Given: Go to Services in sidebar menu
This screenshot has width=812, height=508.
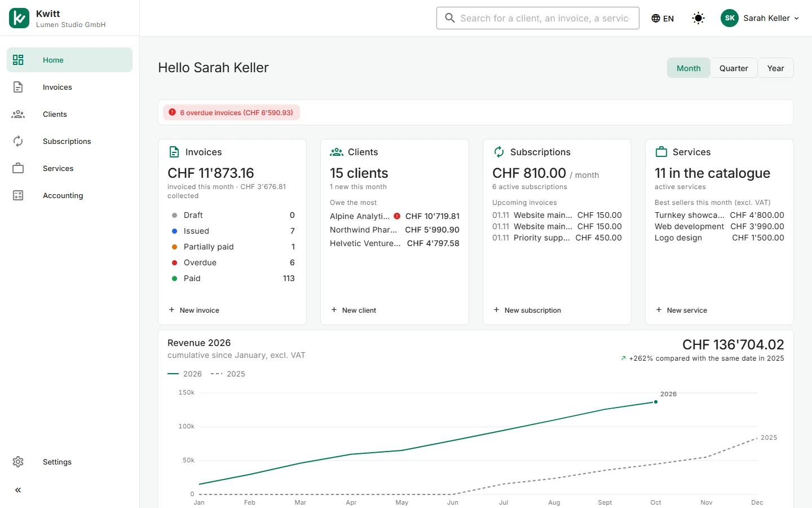Looking at the screenshot, I should click(69, 168).
